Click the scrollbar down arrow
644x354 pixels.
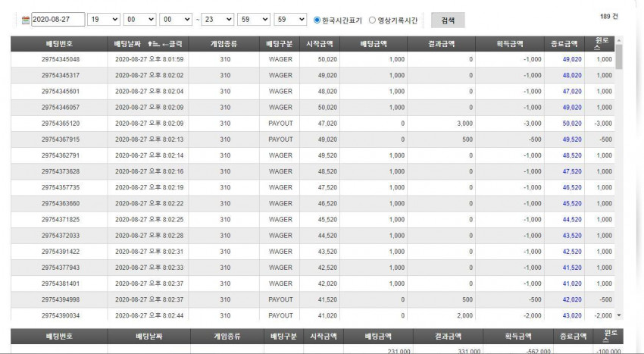click(x=619, y=315)
